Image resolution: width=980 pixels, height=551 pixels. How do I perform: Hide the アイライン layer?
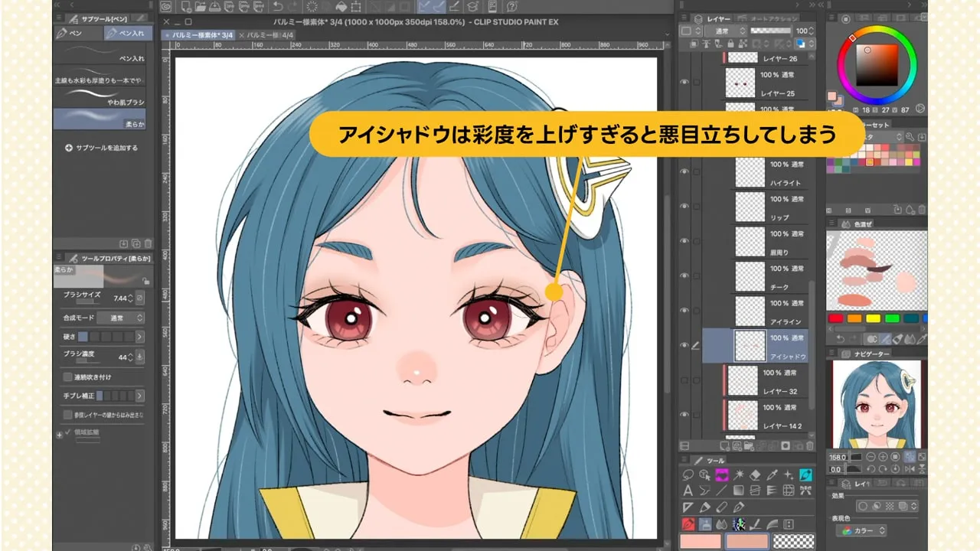tap(685, 310)
